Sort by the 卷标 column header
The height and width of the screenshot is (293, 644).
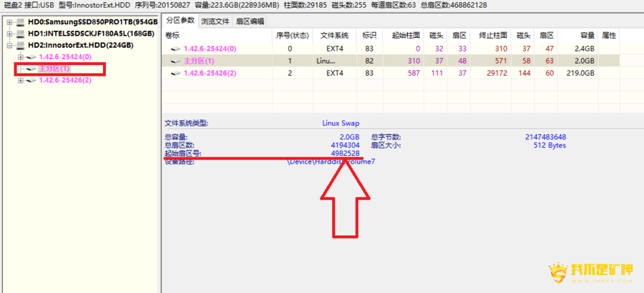(x=217, y=35)
